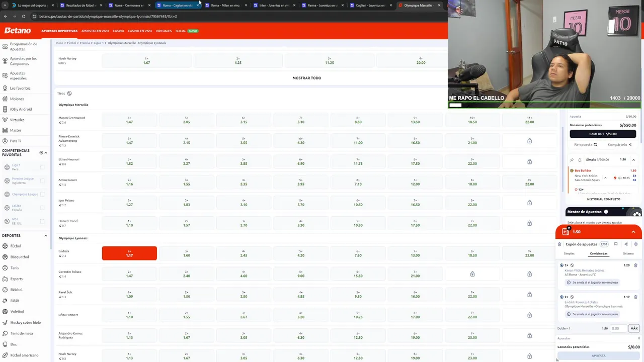Open Historial Completo

603,199
